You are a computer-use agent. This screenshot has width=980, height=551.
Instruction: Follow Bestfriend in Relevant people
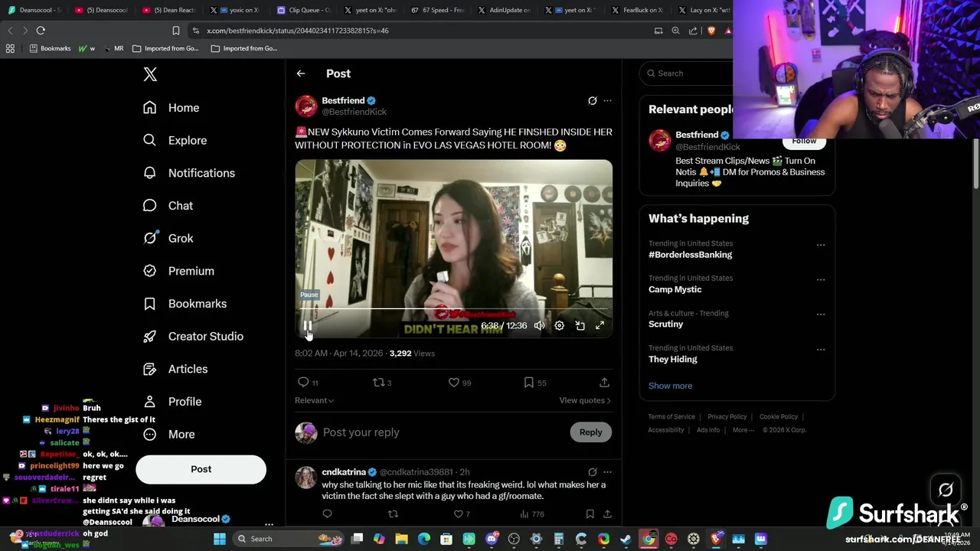(804, 142)
